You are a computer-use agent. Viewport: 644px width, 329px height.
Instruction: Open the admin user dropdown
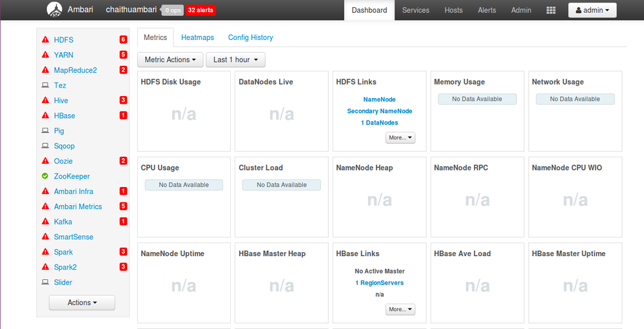592,10
